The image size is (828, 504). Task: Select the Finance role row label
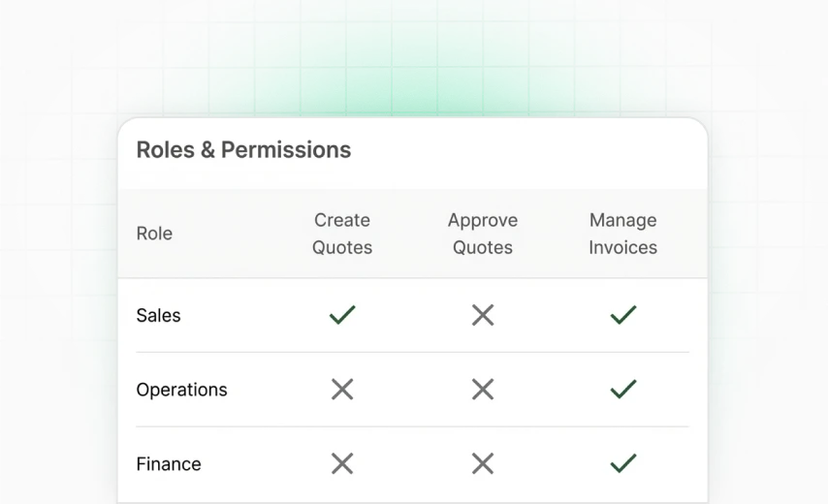(169, 464)
